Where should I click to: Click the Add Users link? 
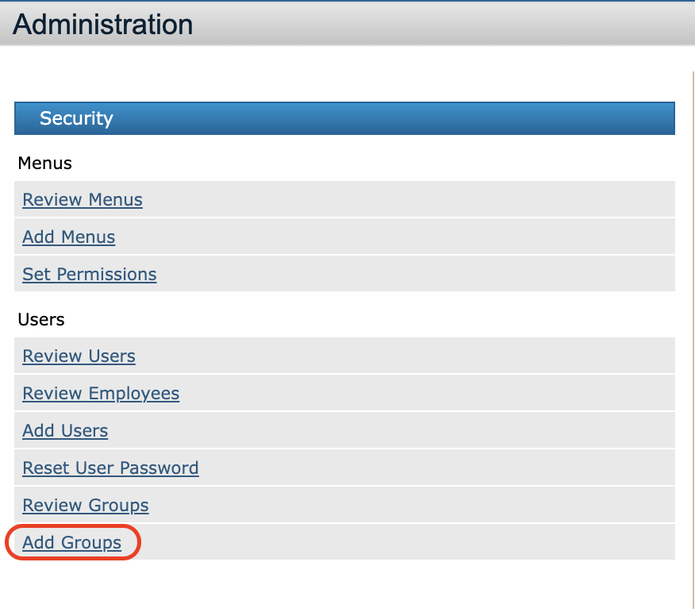pos(65,430)
